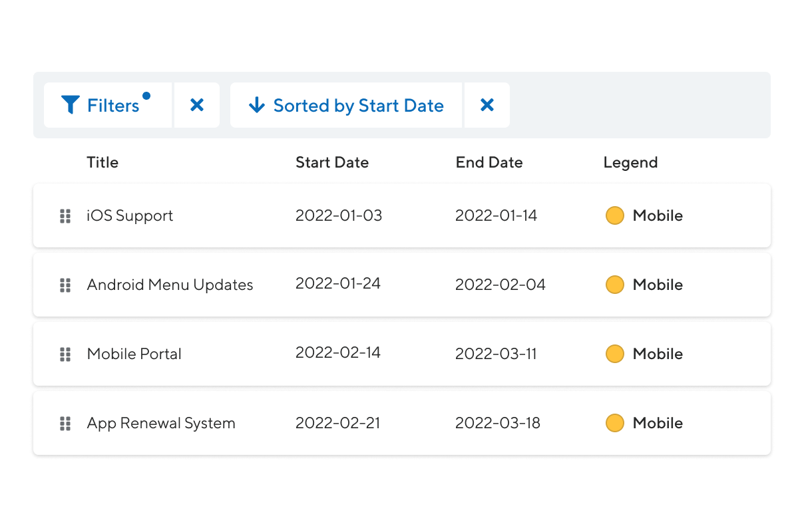
Task: Click end date 2022-03-18 in App Renewal System
Action: [x=498, y=423]
